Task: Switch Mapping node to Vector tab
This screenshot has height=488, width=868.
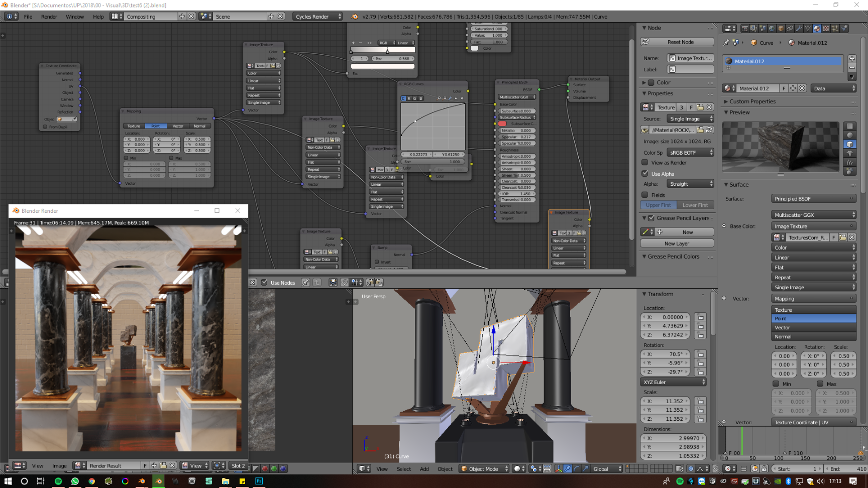Action: [x=178, y=126]
